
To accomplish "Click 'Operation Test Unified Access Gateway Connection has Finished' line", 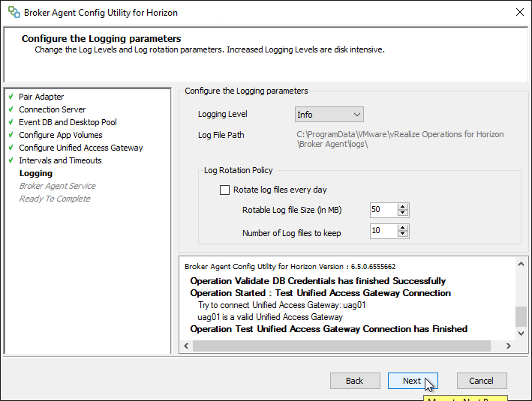I will (x=329, y=329).
